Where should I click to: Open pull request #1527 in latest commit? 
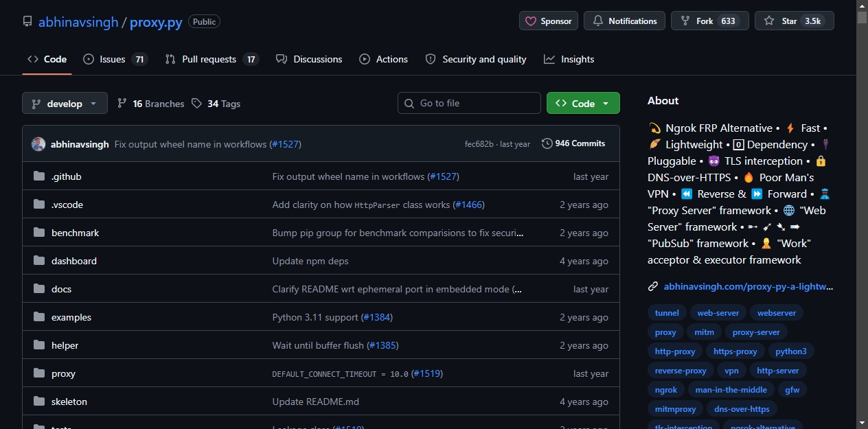pyautogui.click(x=285, y=144)
